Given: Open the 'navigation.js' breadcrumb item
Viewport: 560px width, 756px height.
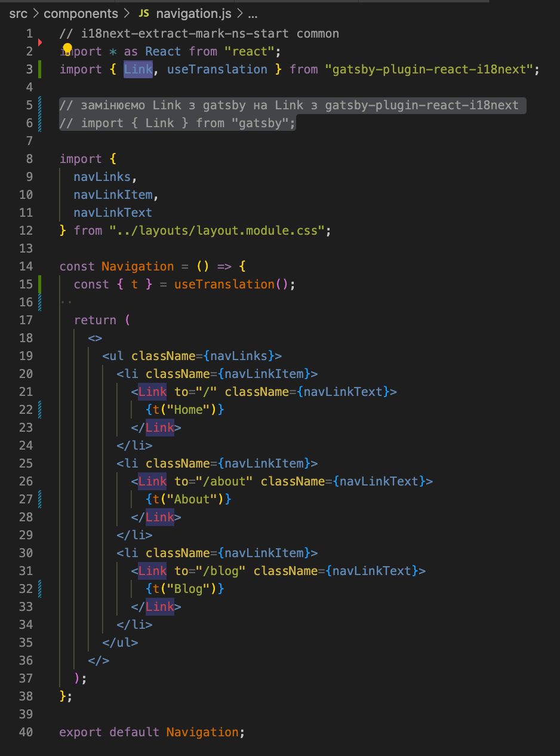Looking at the screenshot, I should (x=193, y=13).
